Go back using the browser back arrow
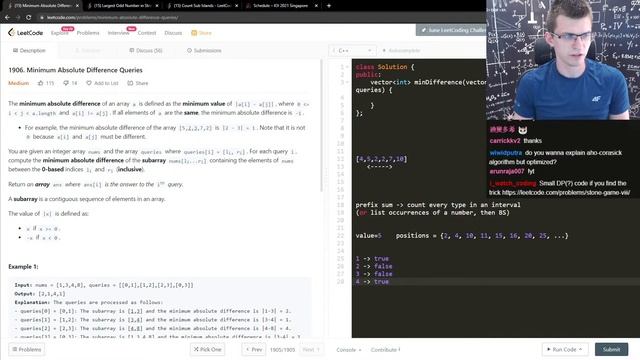 pyautogui.click(x=7, y=18)
